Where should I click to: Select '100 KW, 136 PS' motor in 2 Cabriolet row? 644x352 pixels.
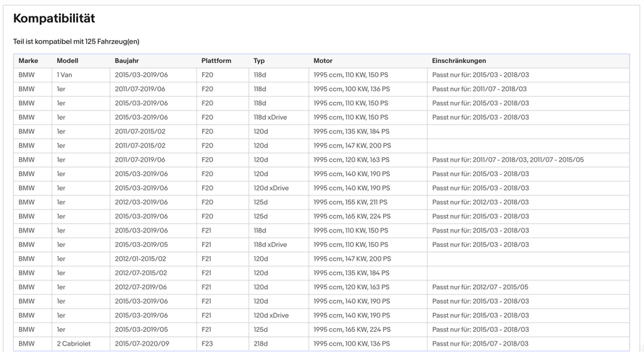(x=352, y=343)
